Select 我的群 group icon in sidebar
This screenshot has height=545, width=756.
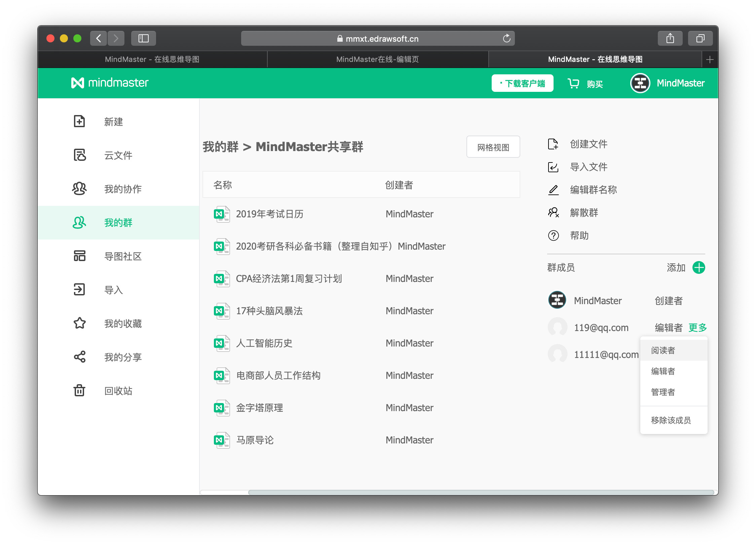[79, 222]
